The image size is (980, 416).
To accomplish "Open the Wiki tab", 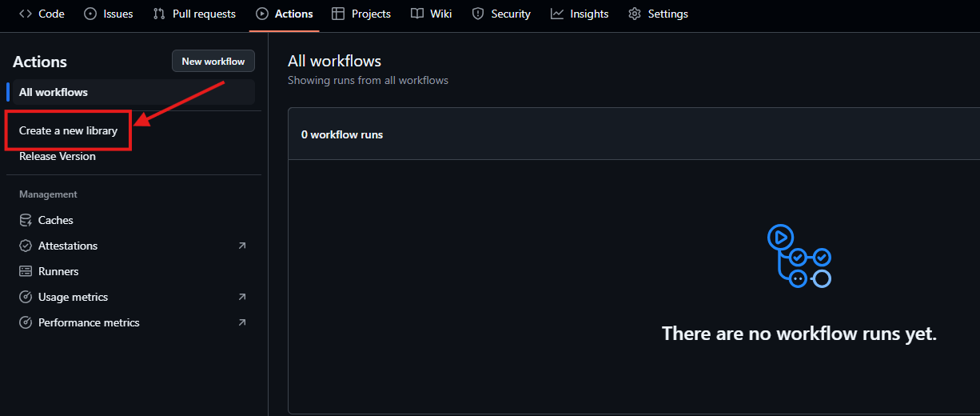I will click(432, 14).
